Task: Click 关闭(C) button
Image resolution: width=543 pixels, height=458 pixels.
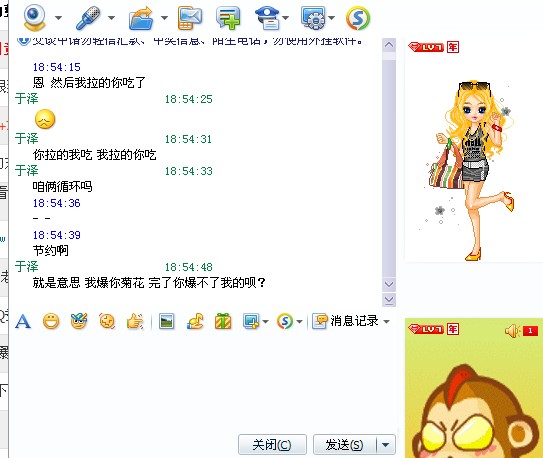Action: point(272,444)
